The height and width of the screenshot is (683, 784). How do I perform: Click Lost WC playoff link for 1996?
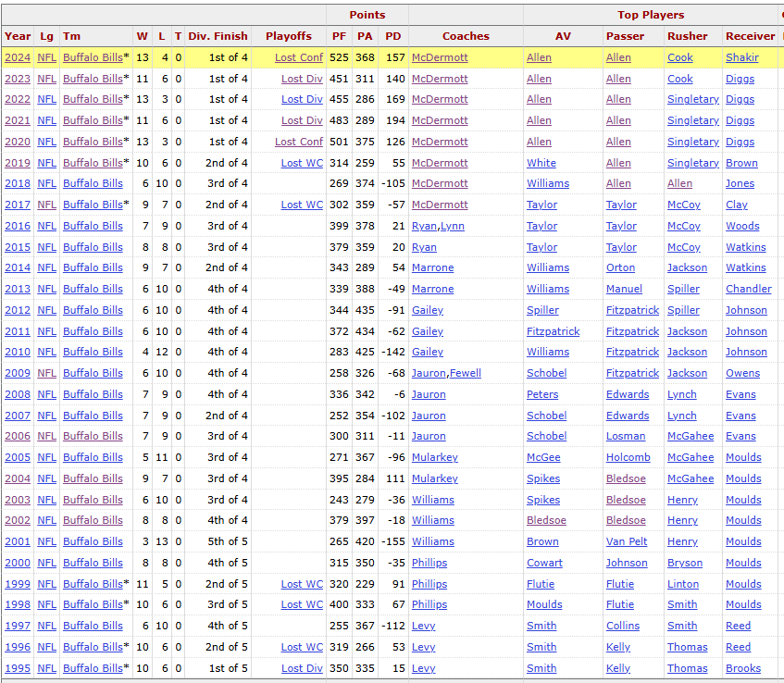[x=302, y=648]
